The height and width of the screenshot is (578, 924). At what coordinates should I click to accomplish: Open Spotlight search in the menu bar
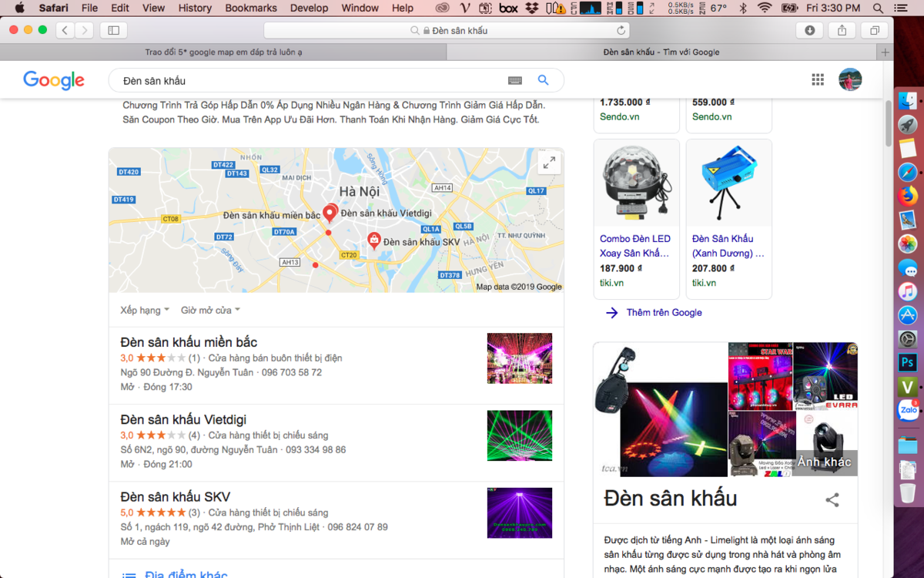879,8
